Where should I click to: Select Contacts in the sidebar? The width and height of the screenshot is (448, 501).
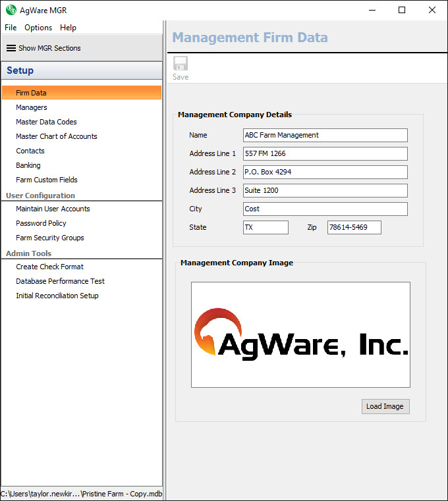click(30, 151)
